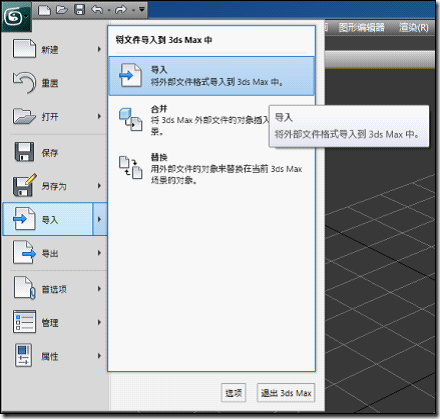Click the sliders icon next to 属性
Screen dimensions: 440x419
coord(23,355)
